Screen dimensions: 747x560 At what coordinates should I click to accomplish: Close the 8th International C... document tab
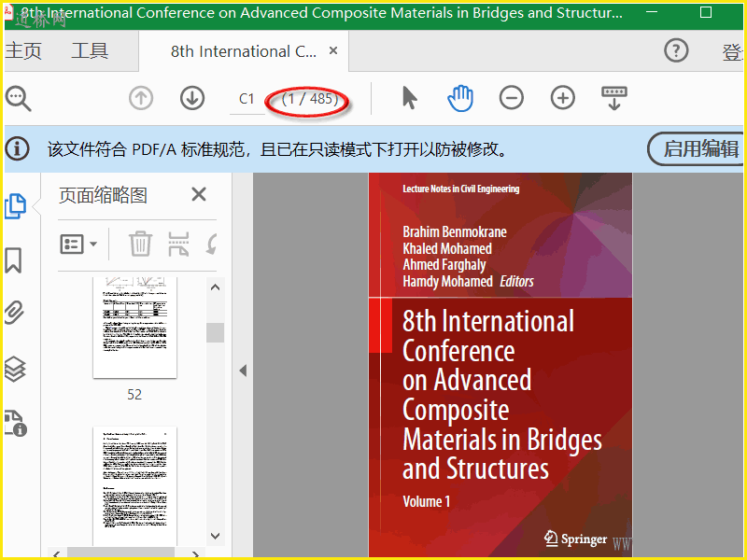pos(333,50)
